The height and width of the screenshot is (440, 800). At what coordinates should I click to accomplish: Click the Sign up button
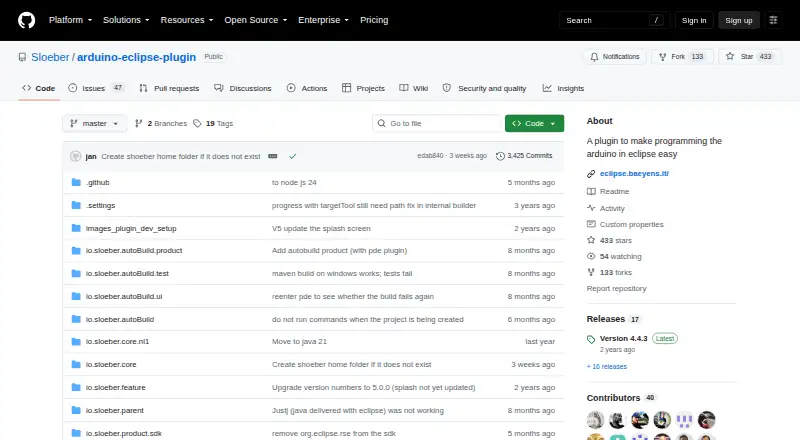pos(739,20)
